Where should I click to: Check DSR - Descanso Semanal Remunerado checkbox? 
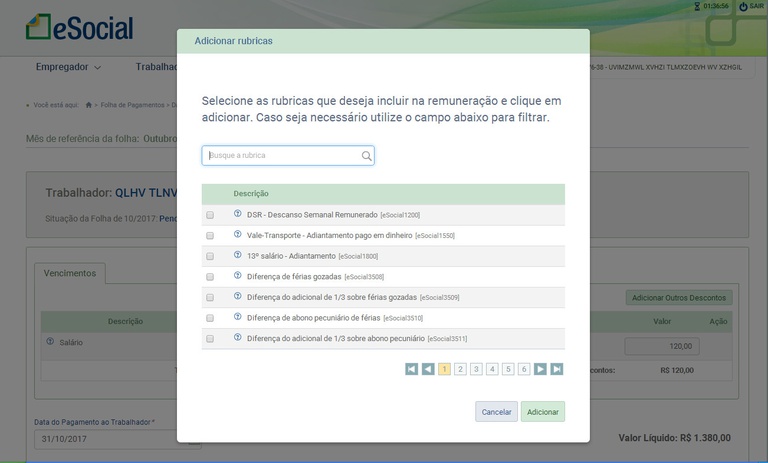pyautogui.click(x=210, y=215)
